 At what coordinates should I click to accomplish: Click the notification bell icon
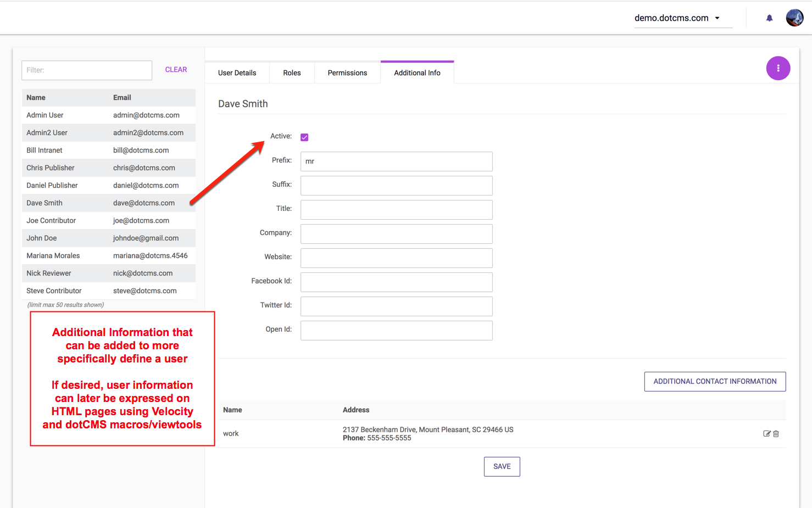click(x=769, y=18)
